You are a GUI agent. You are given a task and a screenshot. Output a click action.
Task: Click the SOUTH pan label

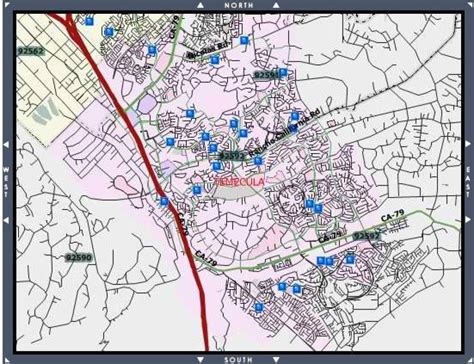pyautogui.click(x=238, y=360)
